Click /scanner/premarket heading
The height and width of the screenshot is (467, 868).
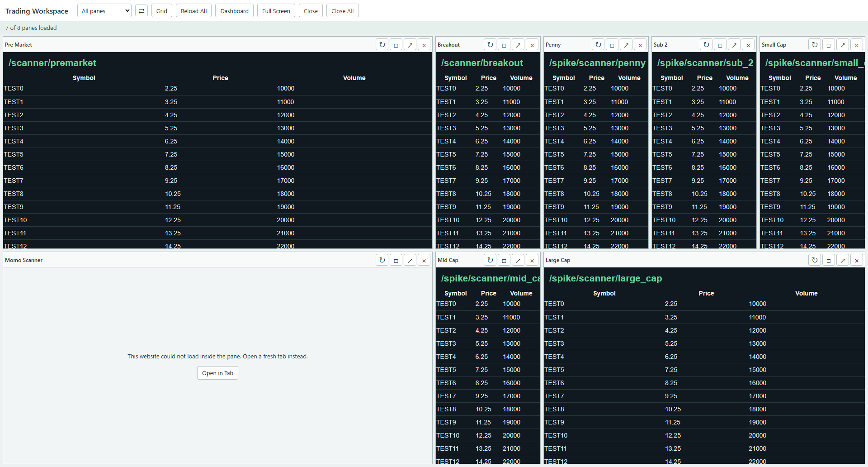pos(52,63)
